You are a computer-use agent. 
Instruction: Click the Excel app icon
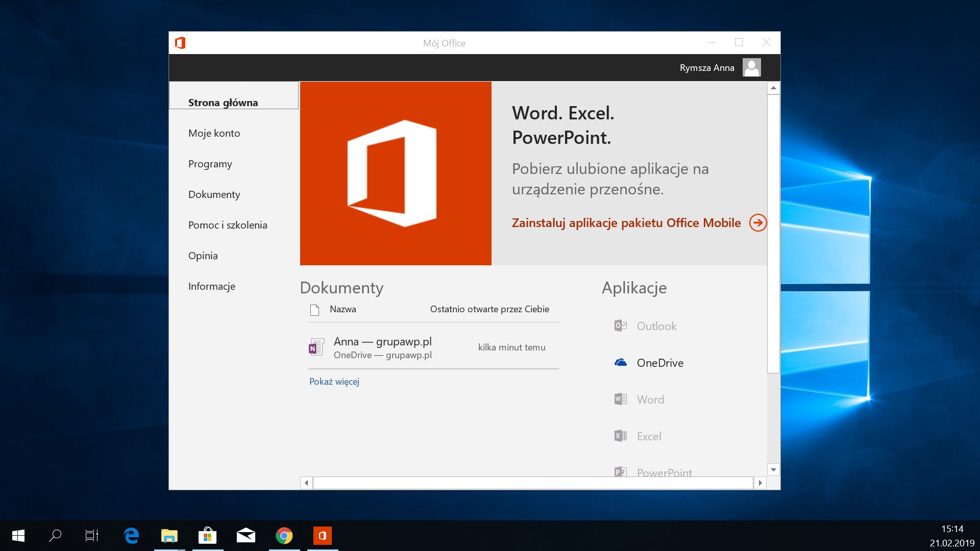[621, 436]
